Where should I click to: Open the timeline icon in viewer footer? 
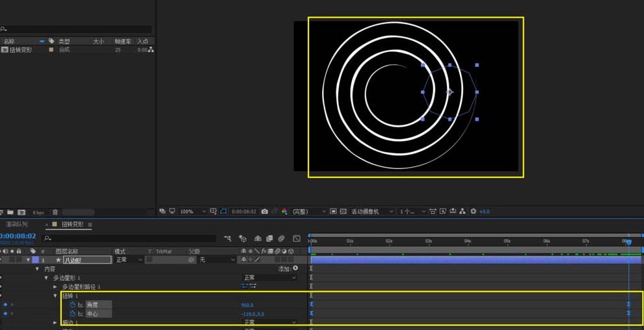coord(453,212)
